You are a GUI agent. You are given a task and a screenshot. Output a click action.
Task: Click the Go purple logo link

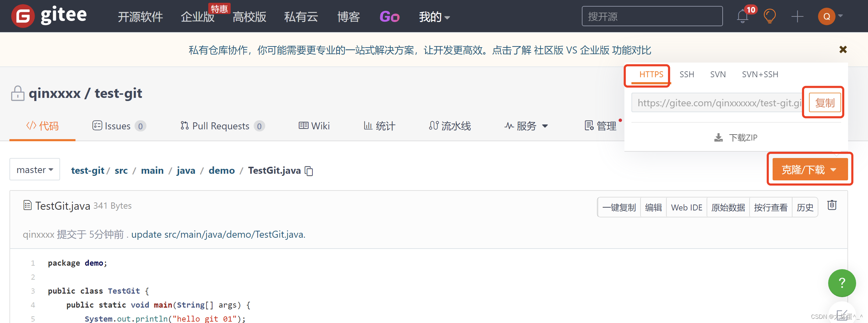(x=390, y=17)
